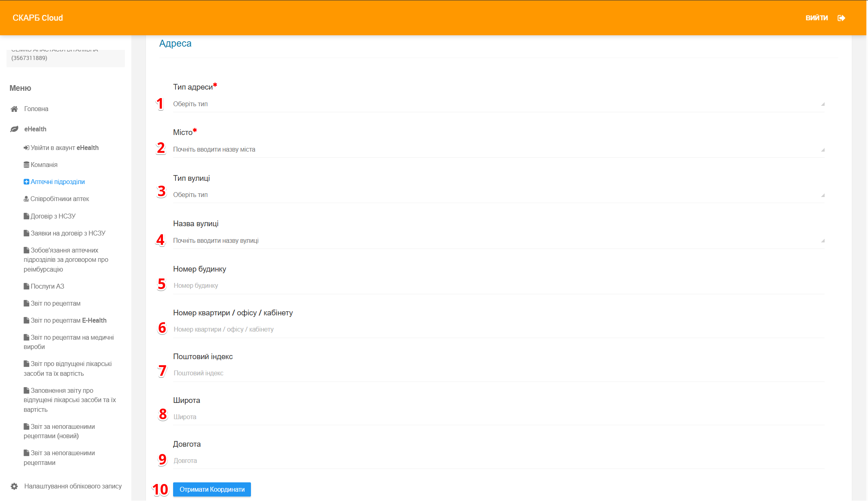Click the database icon beside Компанія
Screen dimensions: 868x501
click(26, 165)
